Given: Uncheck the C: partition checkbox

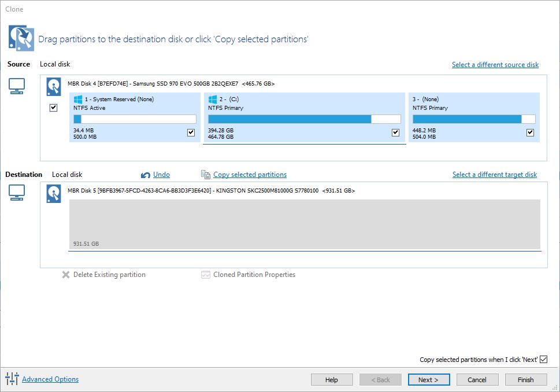Looking at the screenshot, I should pos(395,132).
